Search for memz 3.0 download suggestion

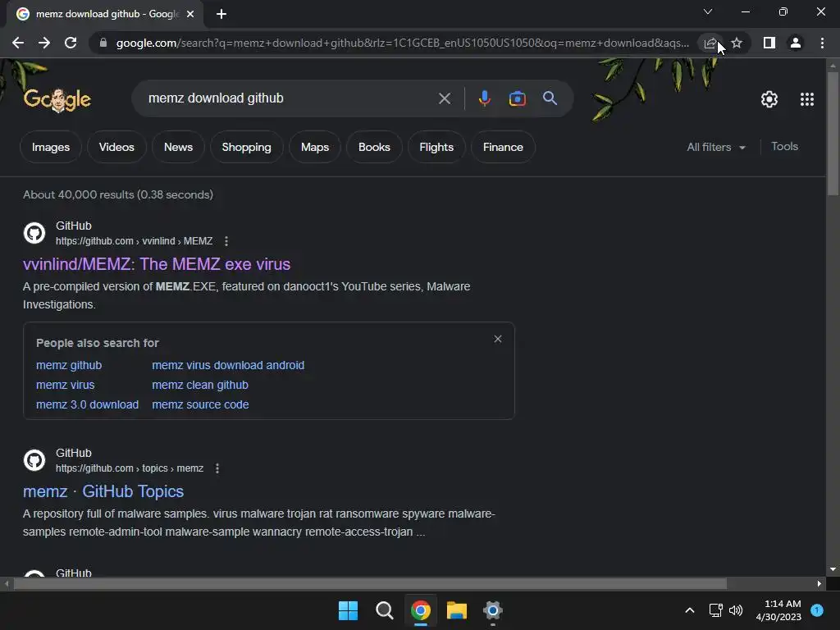87,405
